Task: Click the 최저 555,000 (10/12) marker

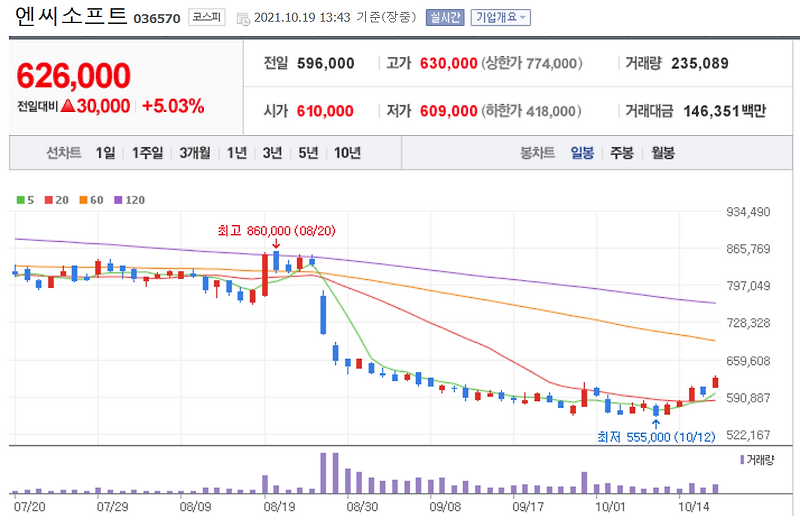Action: click(656, 437)
